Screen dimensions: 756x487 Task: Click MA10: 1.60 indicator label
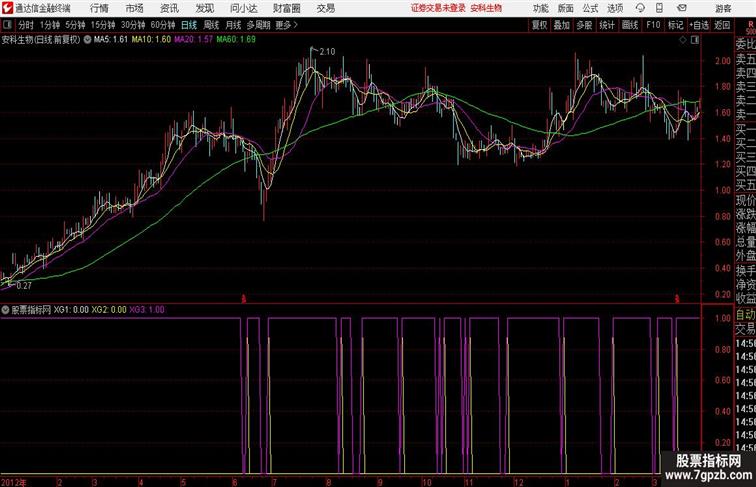[x=151, y=40]
